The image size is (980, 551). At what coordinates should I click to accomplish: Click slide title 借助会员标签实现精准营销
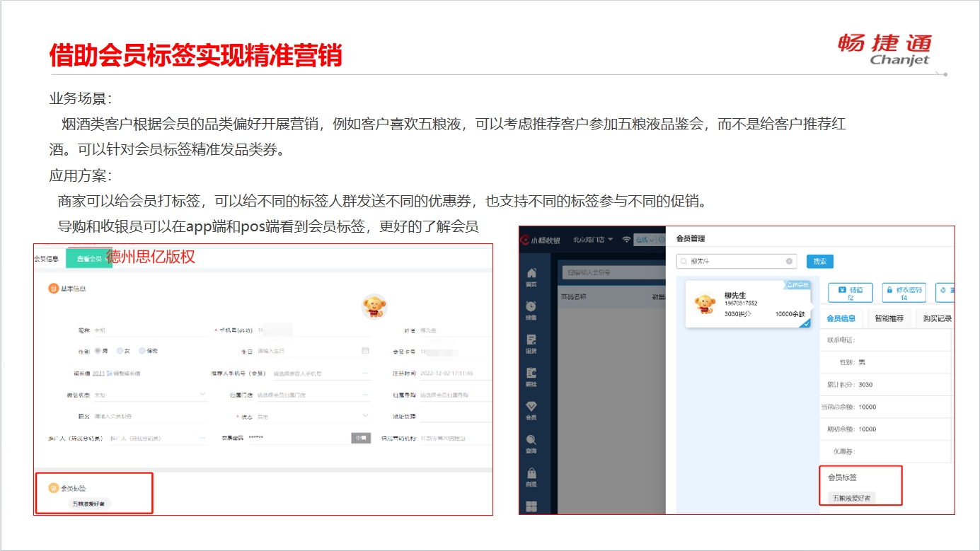point(195,54)
